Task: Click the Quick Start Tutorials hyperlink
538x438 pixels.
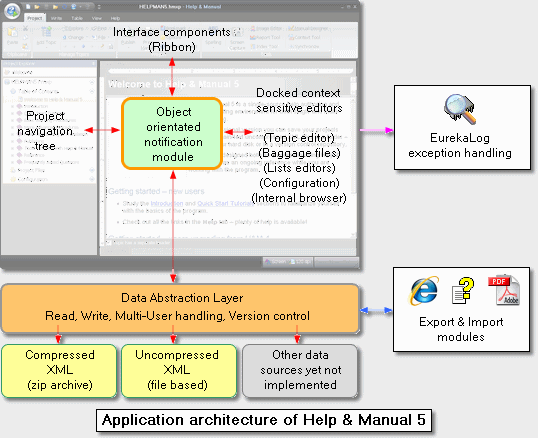Action: coord(226,203)
